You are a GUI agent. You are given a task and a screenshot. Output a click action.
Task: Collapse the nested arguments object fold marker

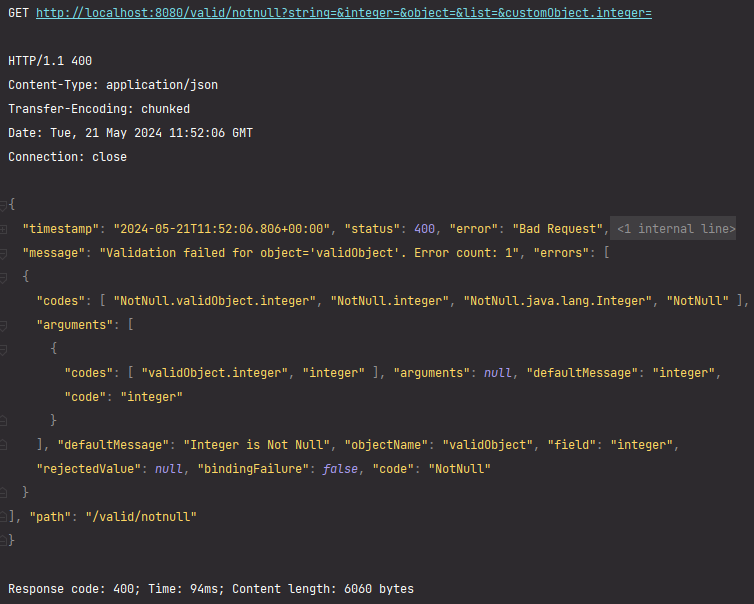pos(3,350)
